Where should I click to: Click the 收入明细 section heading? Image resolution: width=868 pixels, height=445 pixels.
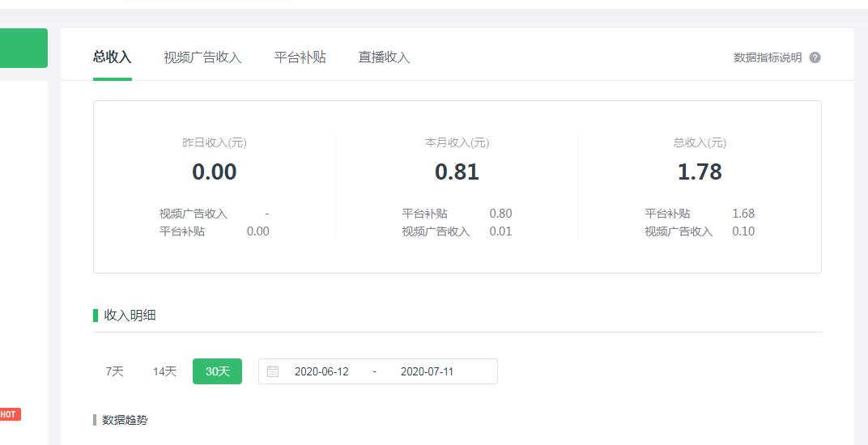click(130, 316)
